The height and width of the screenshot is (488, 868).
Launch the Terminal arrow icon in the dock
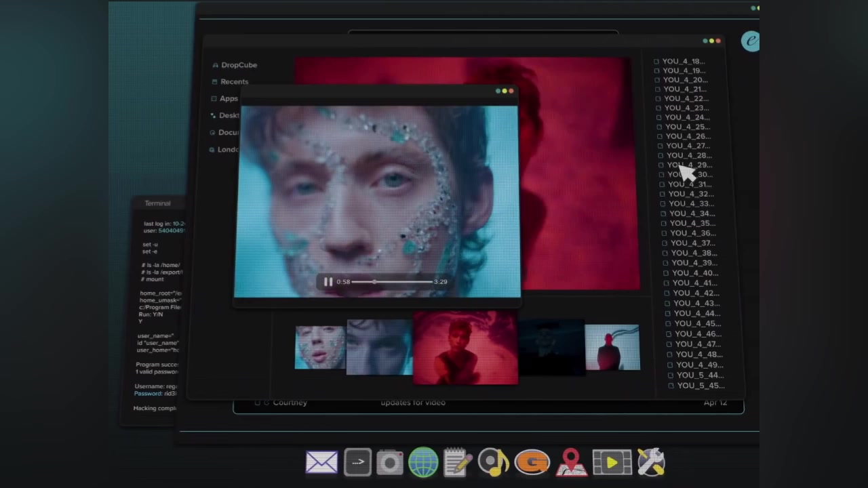[357, 462]
